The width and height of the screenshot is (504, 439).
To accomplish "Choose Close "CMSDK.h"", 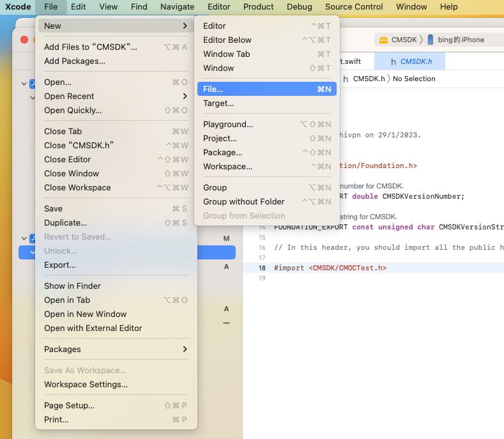I will (x=116, y=145).
